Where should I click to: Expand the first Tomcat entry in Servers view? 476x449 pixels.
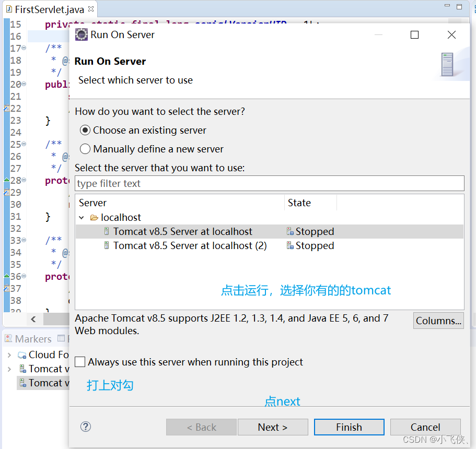9,369
